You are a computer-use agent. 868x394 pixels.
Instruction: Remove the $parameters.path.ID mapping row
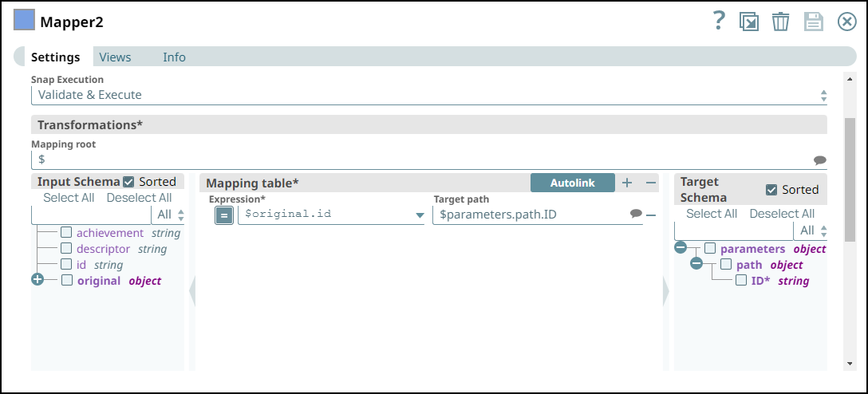[x=651, y=215]
